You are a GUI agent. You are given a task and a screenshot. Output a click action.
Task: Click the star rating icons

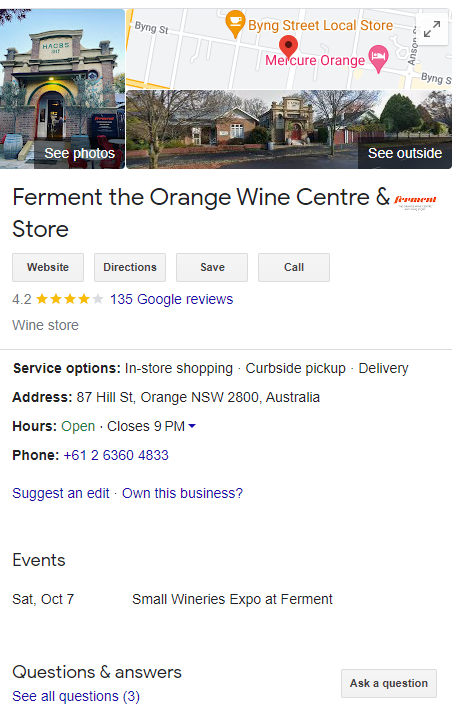click(69, 299)
